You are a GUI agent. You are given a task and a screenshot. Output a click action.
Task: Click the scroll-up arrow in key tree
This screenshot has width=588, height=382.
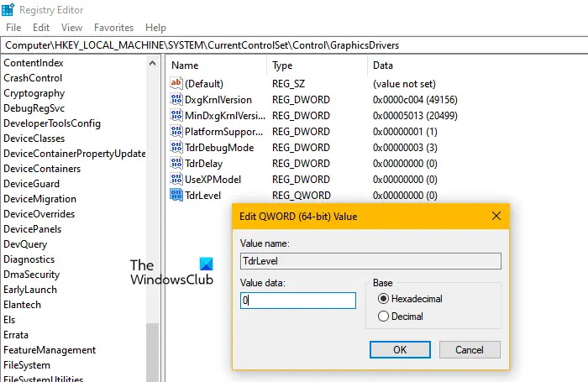[152, 63]
